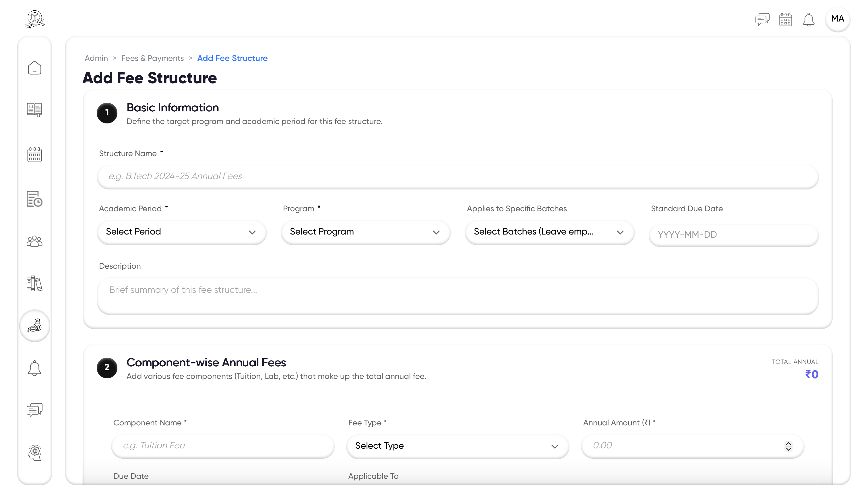Open the calendar icon in top header

point(786,19)
